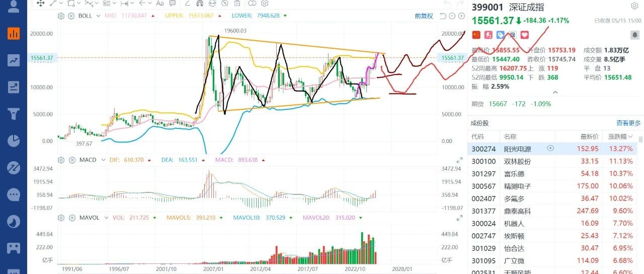Select the 机器人 stock row
This screenshot has height=274, width=644.
(552, 223)
